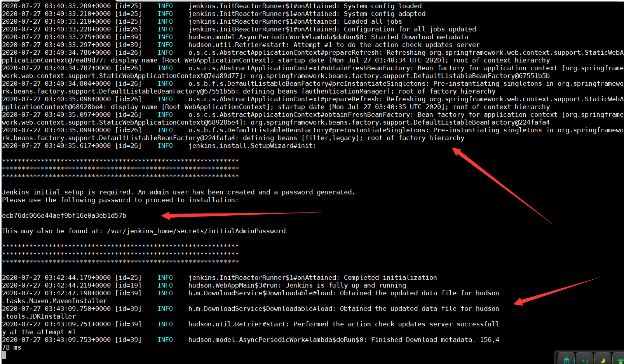Image resolution: width=624 pixels, height=364 pixels.
Task: Click '.tasks.Maven.MavenInstaller' text
Action: click(x=54, y=301)
